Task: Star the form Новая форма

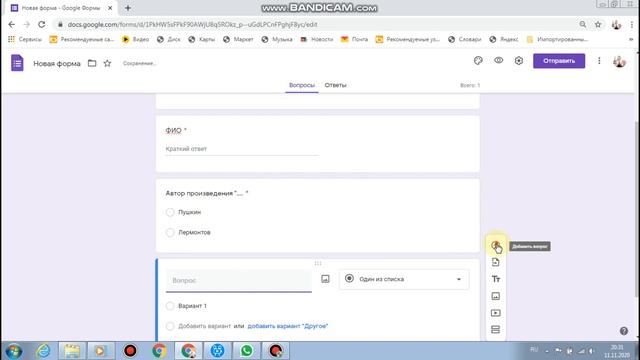Action: 107,63
